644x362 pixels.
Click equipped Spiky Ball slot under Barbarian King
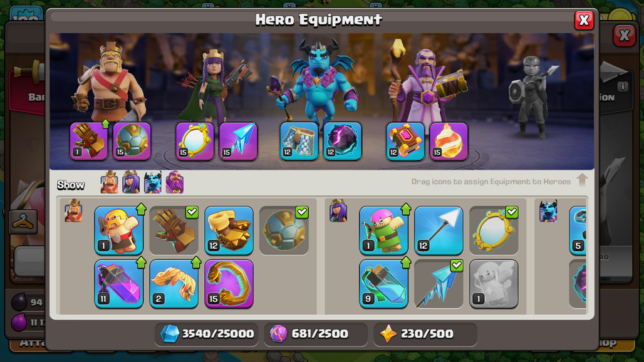click(132, 141)
